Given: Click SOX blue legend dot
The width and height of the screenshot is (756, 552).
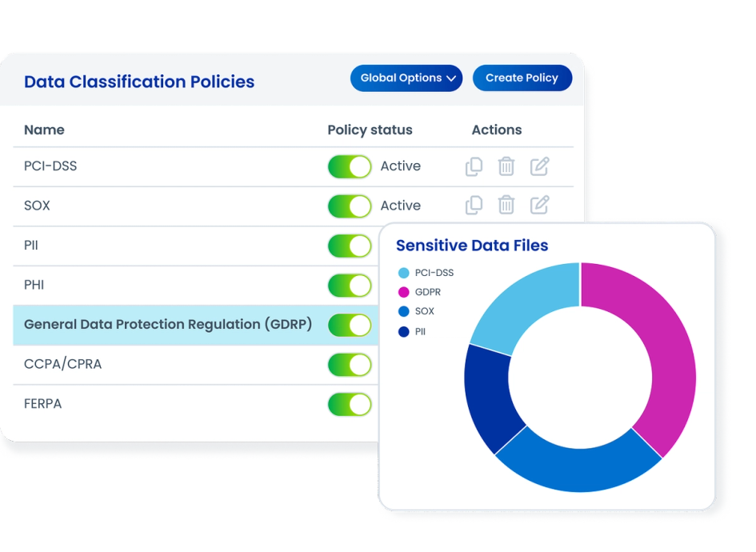Looking at the screenshot, I should 403,311.
